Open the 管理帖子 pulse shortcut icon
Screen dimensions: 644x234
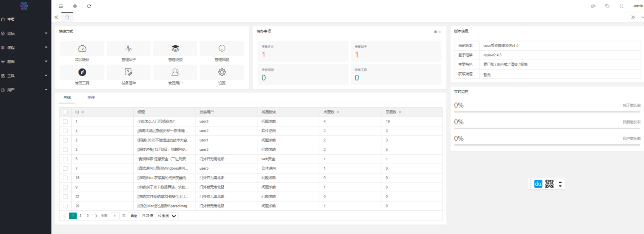[129, 49]
